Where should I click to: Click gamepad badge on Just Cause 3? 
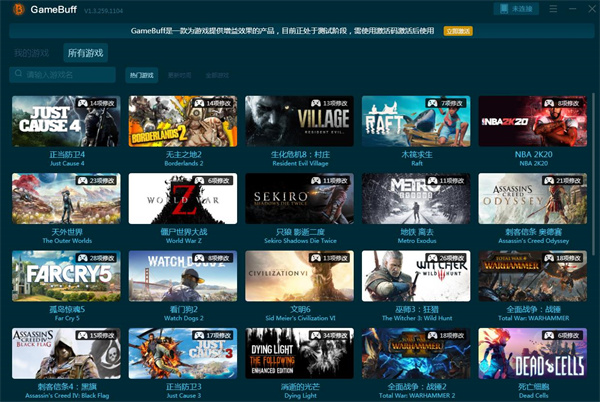(212, 335)
